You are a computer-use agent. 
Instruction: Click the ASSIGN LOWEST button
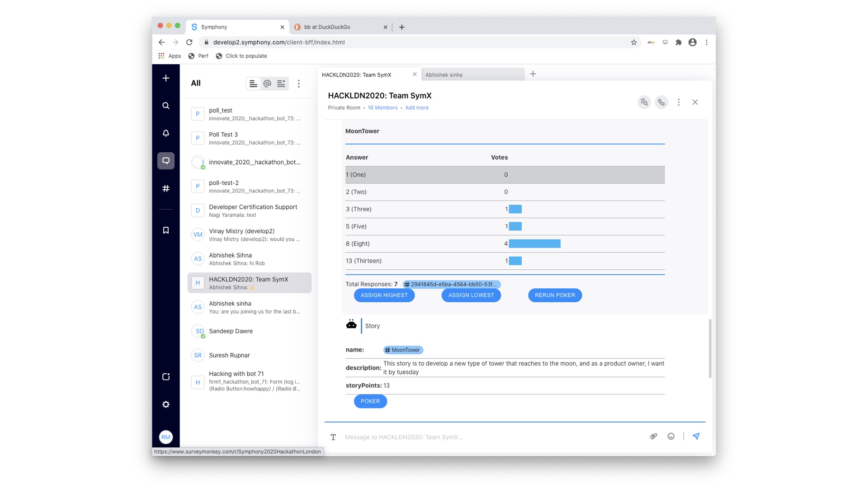coord(471,295)
